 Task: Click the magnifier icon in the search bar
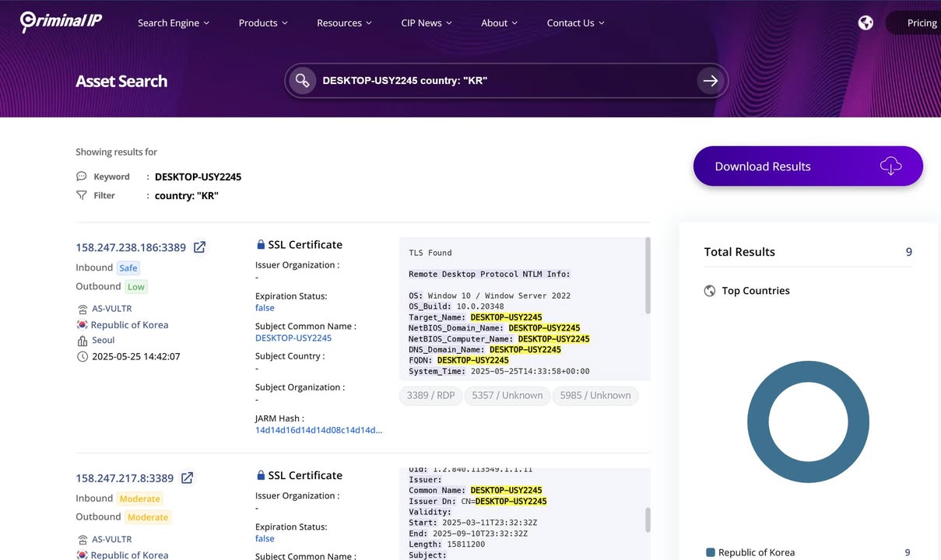tap(303, 80)
